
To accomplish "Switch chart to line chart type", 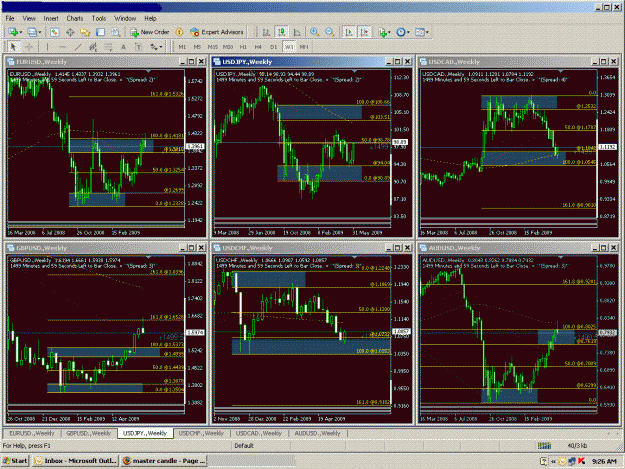I will click(297, 32).
